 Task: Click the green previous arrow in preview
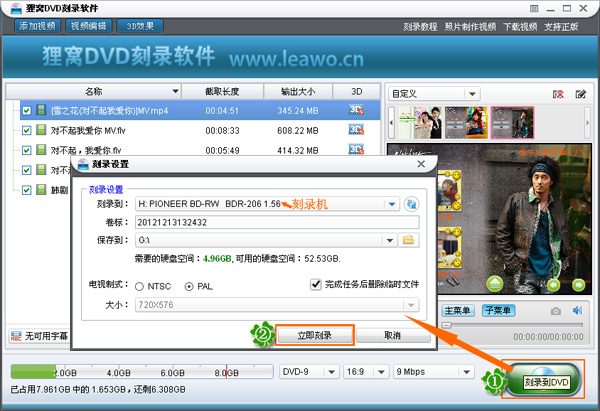553,285
